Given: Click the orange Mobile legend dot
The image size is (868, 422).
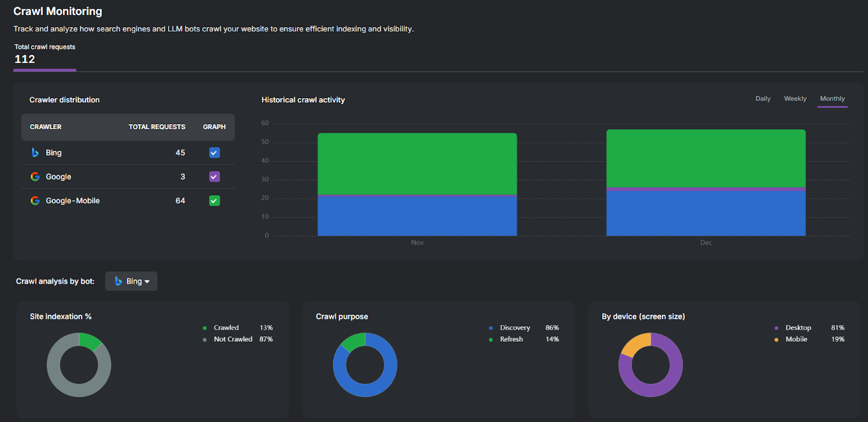Looking at the screenshot, I should (776, 340).
